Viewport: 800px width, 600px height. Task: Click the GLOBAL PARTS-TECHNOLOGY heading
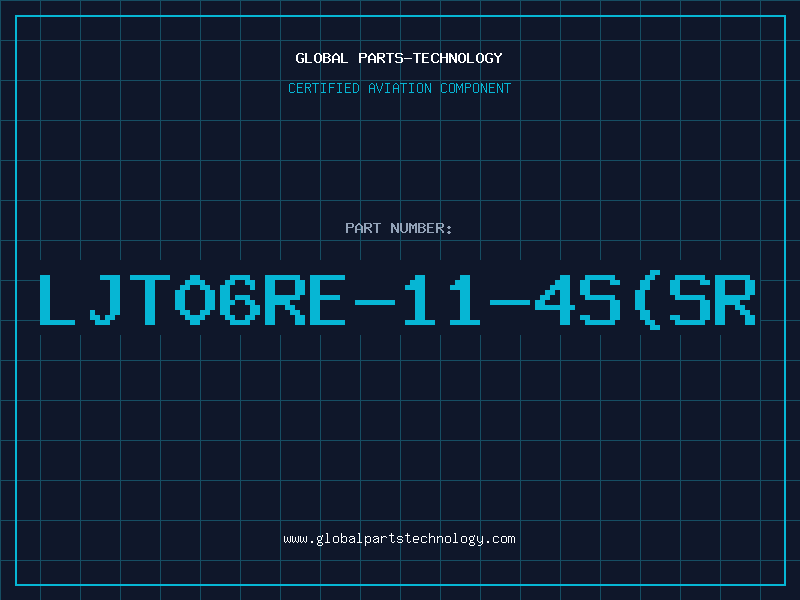399,58
